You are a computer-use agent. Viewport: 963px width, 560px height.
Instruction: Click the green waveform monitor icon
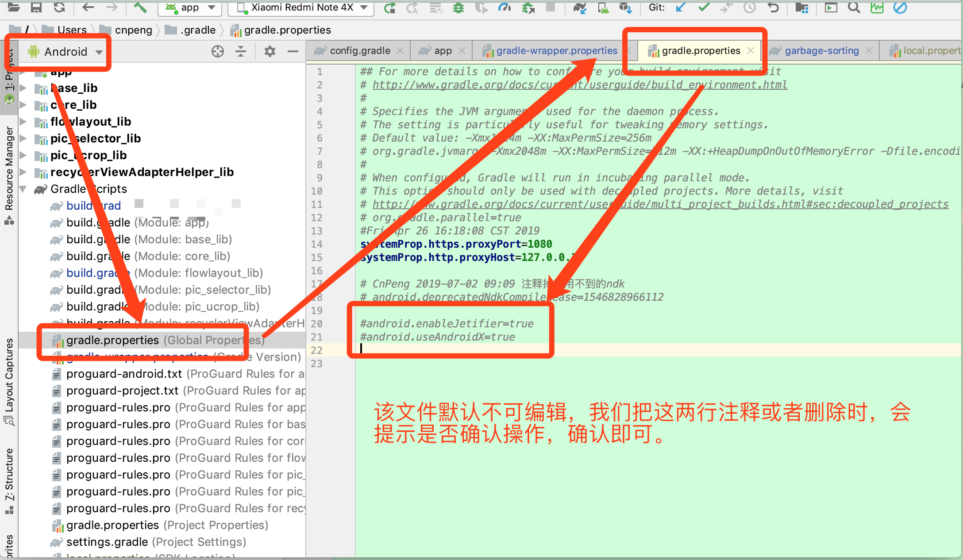(877, 8)
